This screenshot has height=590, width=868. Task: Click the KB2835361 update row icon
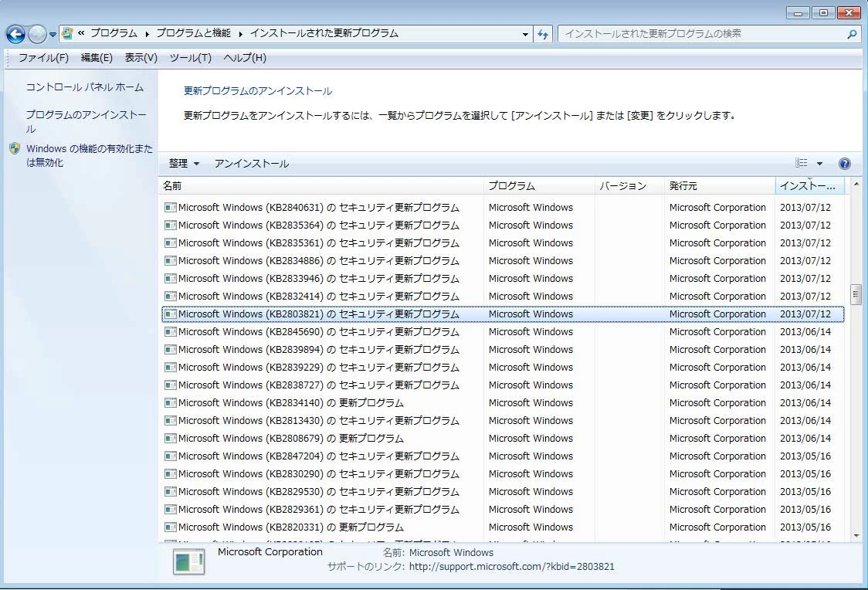pos(171,243)
